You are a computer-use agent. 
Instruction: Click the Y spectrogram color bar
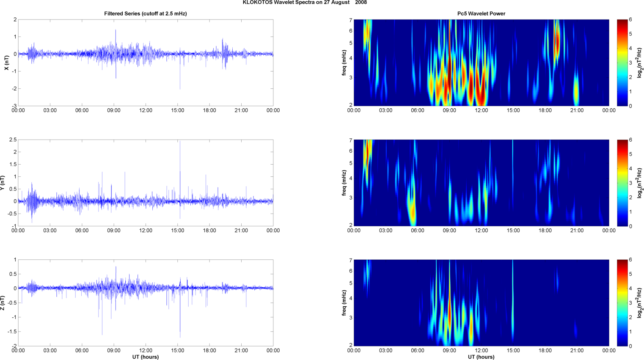point(622,183)
